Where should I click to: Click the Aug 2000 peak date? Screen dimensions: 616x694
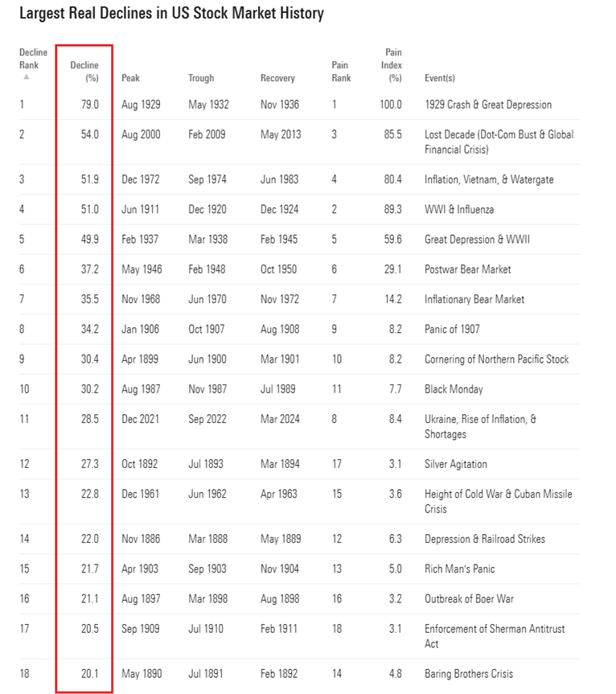(140, 134)
